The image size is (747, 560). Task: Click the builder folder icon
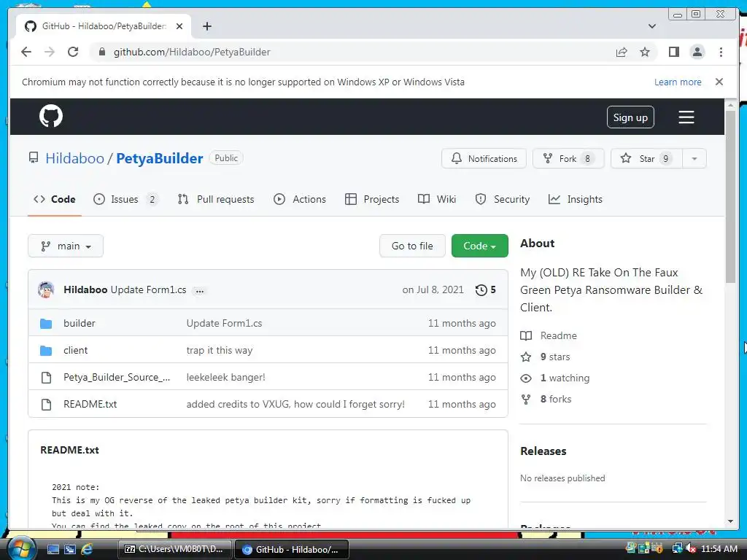[x=46, y=323]
